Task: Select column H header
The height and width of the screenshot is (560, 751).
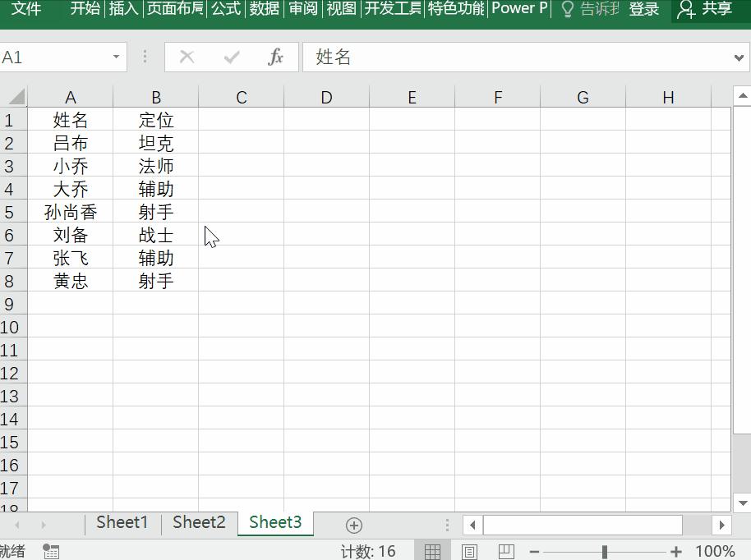Action: [x=669, y=97]
